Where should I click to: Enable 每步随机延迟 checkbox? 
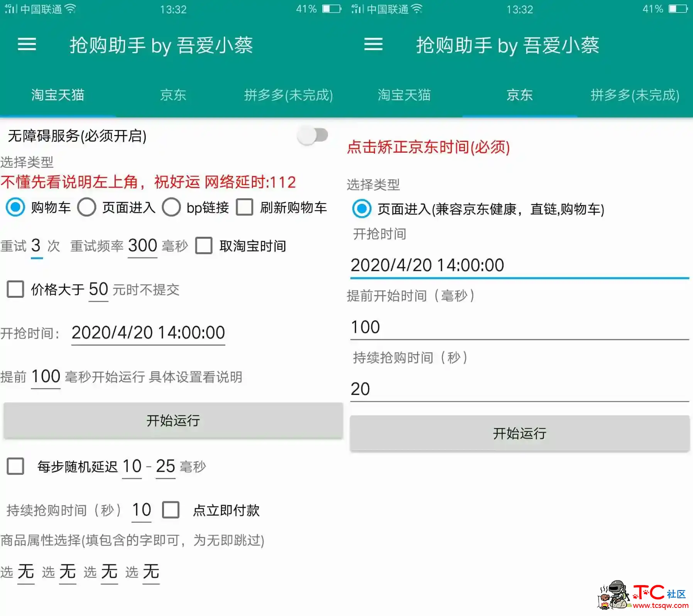[x=15, y=466]
